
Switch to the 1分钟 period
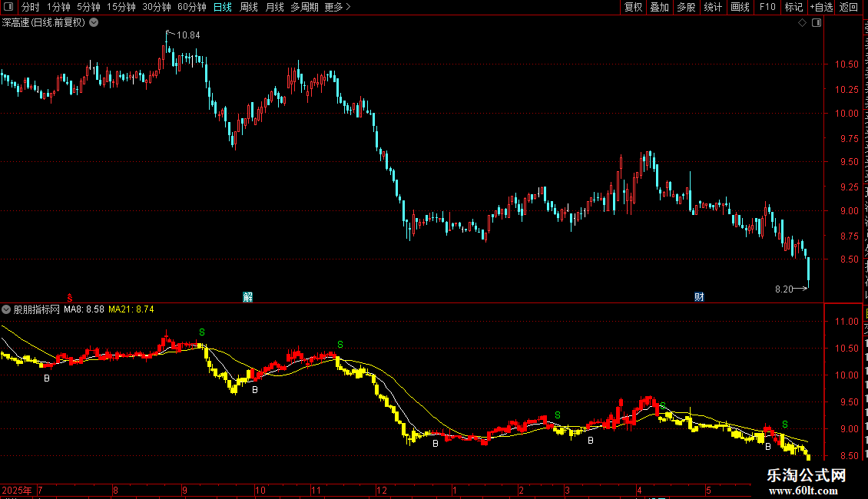[58, 7]
